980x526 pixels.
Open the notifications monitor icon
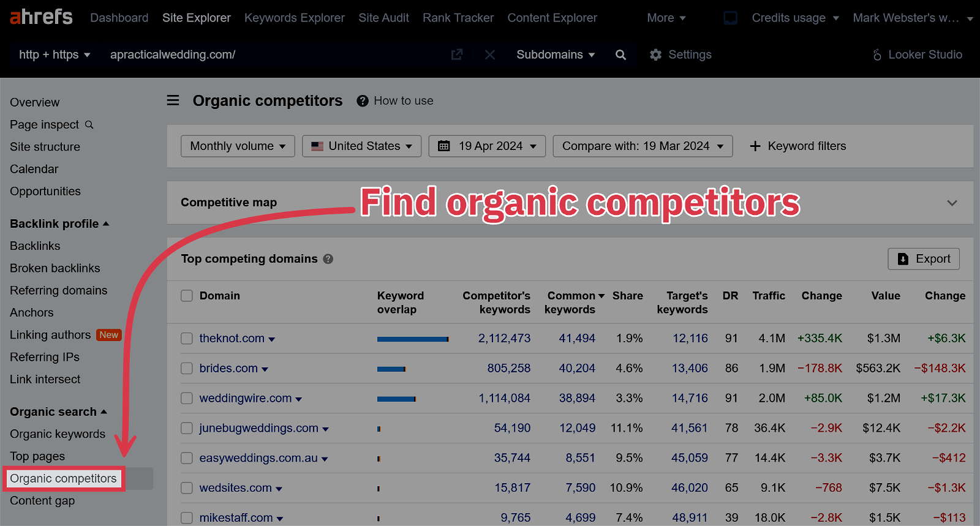(x=731, y=18)
